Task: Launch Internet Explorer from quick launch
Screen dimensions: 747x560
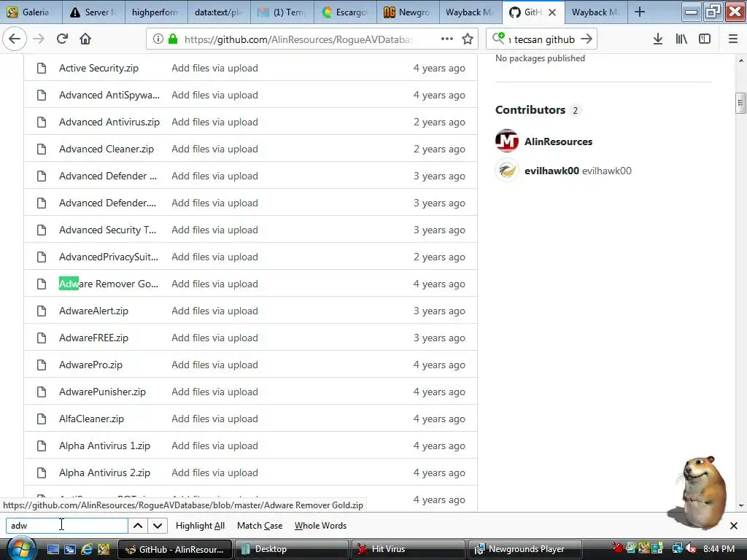Action: pyautogui.click(x=87, y=549)
